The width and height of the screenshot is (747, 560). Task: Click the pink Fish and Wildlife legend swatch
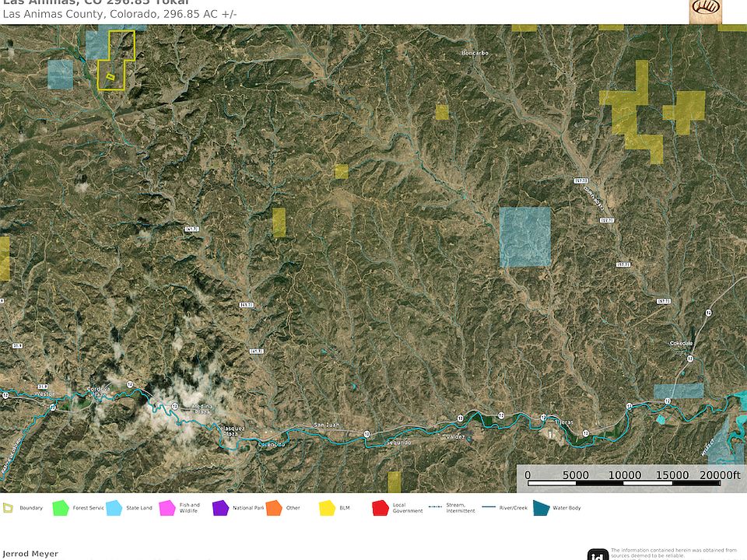tap(167, 508)
